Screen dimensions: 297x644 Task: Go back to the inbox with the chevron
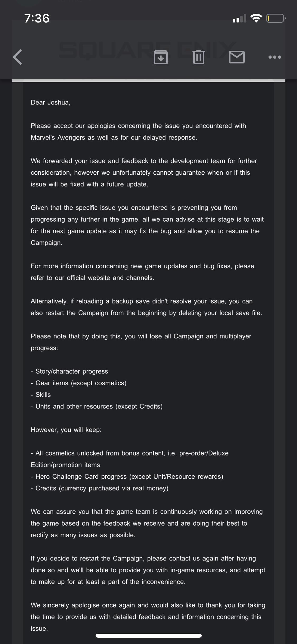(x=17, y=57)
